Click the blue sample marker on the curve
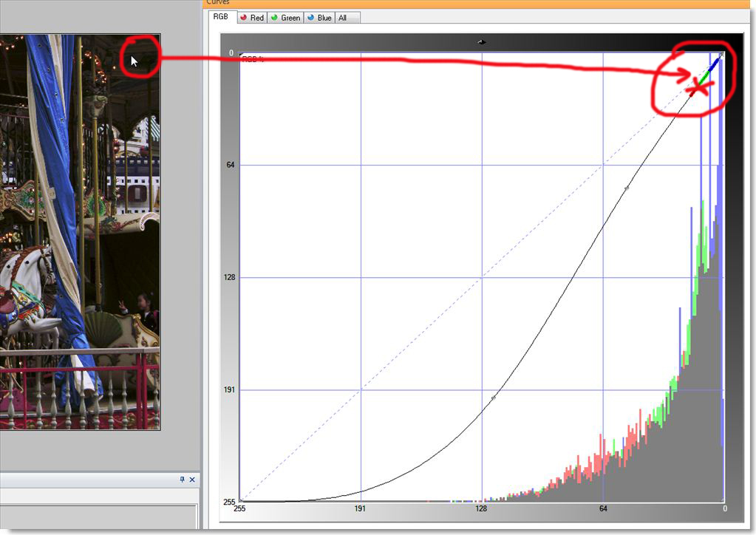 click(x=715, y=64)
